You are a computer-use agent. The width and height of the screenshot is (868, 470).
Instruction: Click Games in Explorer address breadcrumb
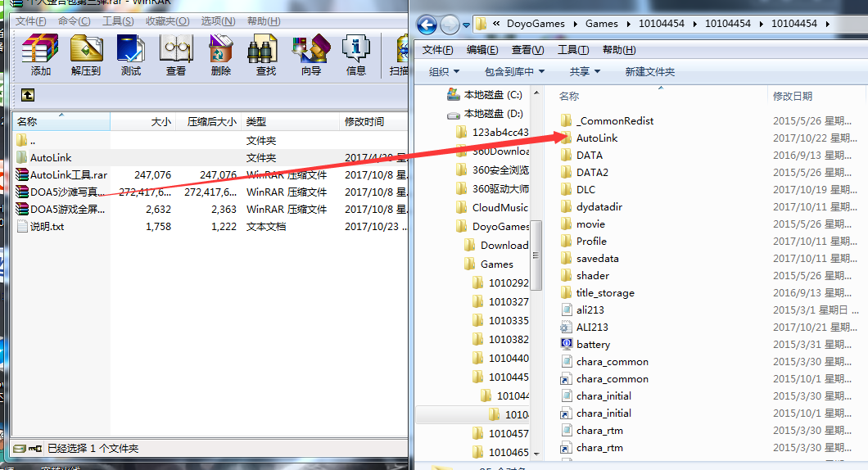tap(602, 24)
